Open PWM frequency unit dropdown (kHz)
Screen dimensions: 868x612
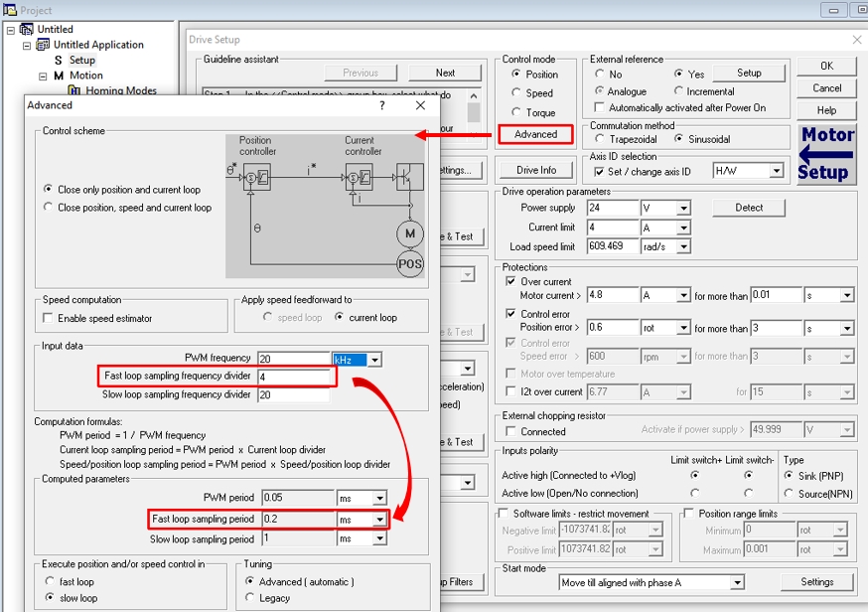(x=374, y=360)
